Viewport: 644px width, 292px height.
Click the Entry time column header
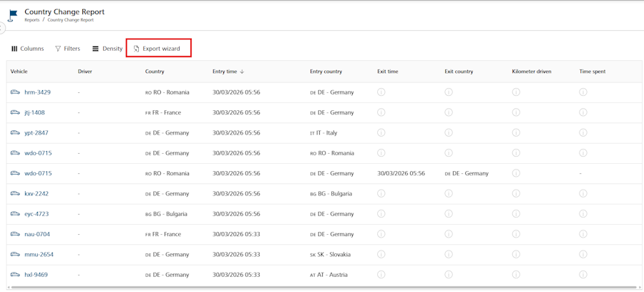coord(225,72)
